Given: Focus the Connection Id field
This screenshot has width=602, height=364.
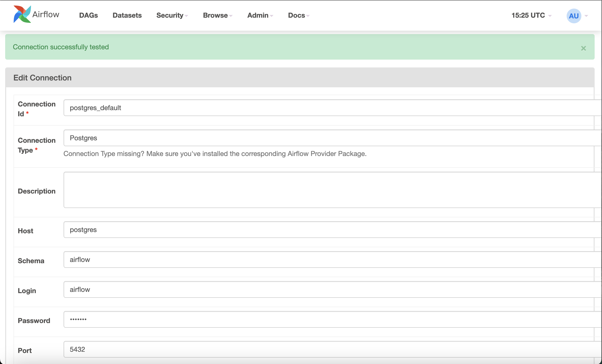Looking at the screenshot, I should pyautogui.click(x=333, y=108).
